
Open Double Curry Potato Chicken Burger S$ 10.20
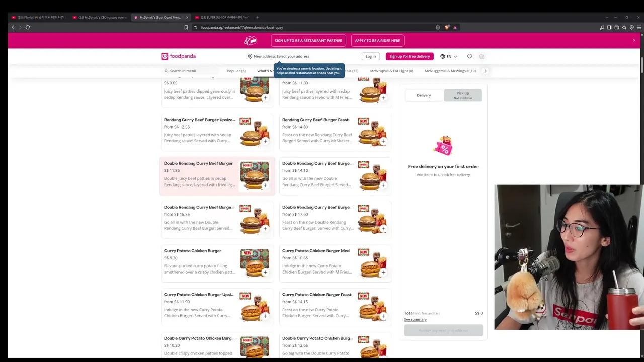coord(217,346)
